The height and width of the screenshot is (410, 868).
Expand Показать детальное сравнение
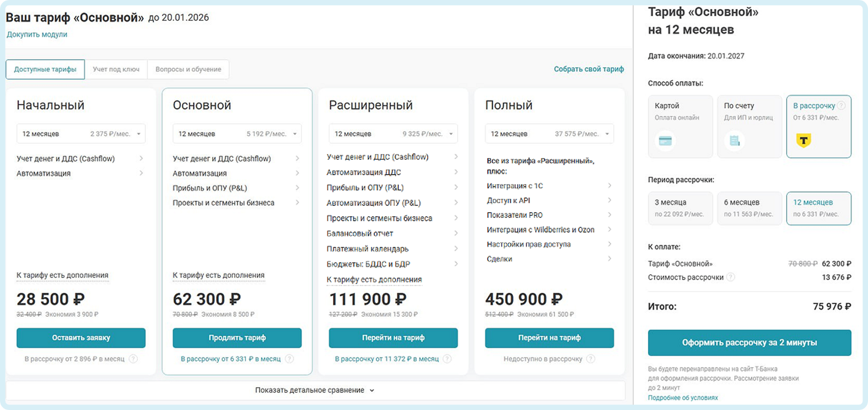[x=315, y=390]
